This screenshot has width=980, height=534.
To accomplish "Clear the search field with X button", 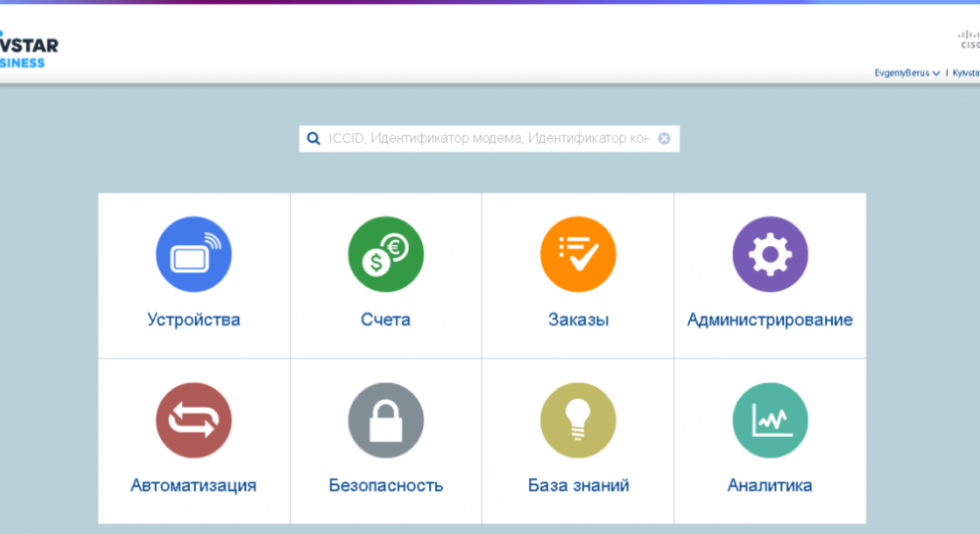I will pyautogui.click(x=664, y=139).
